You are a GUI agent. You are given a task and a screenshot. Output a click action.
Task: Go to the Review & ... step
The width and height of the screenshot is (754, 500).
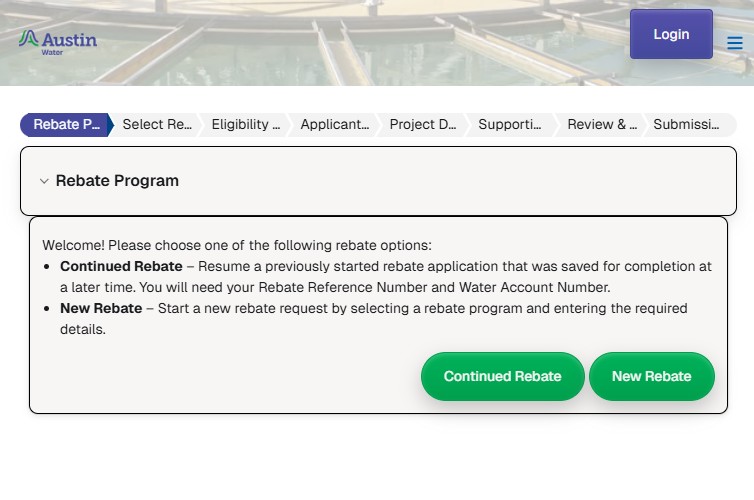coord(602,125)
